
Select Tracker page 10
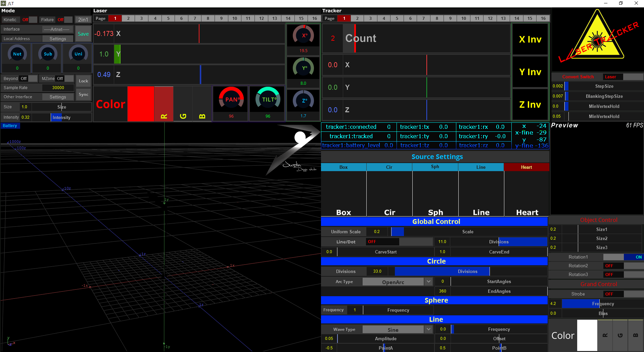(463, 18)
